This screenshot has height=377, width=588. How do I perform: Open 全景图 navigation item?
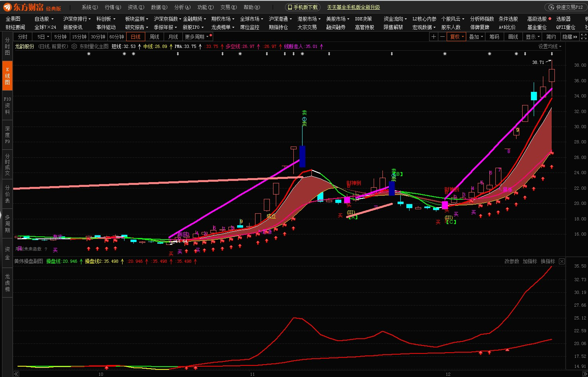(13, 19)
